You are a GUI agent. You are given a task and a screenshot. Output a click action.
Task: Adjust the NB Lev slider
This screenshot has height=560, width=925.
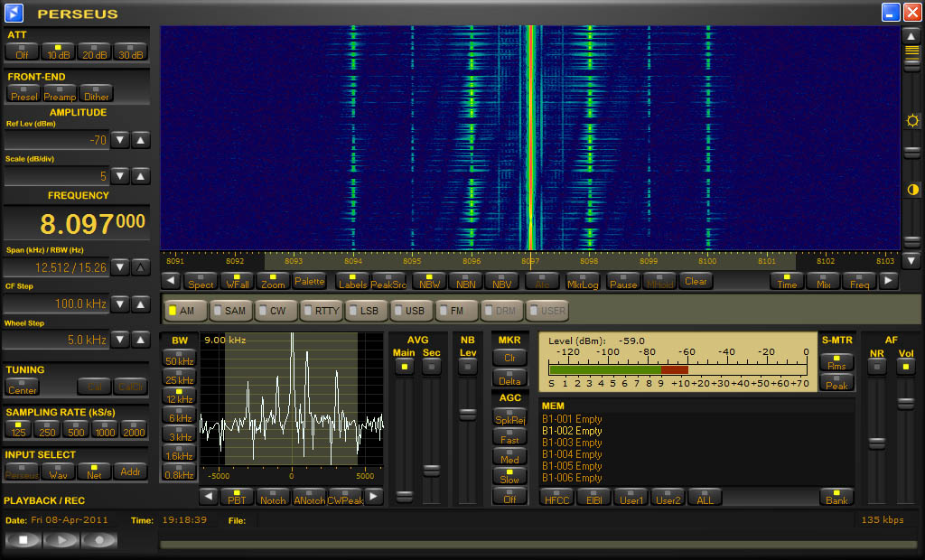468,415
